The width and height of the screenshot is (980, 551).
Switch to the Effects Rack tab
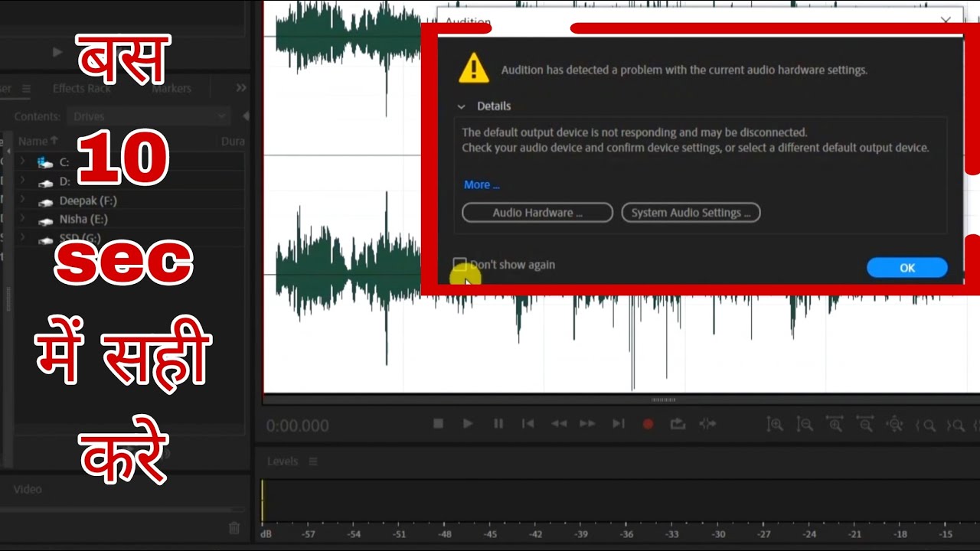click(82, 88)
